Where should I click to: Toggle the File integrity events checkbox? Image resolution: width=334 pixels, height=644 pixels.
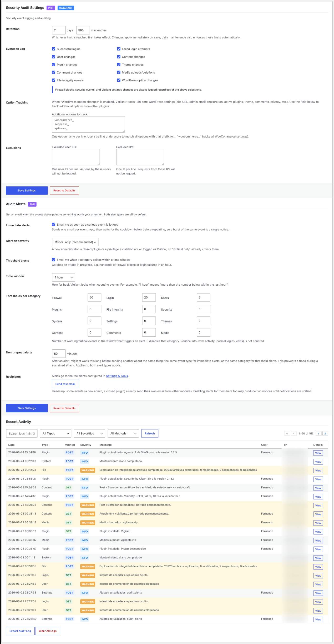[x=54, y=80]
